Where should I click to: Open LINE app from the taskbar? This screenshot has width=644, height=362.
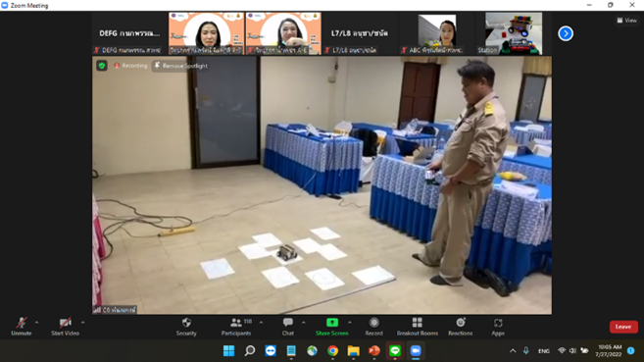click(x=395, y=350)
